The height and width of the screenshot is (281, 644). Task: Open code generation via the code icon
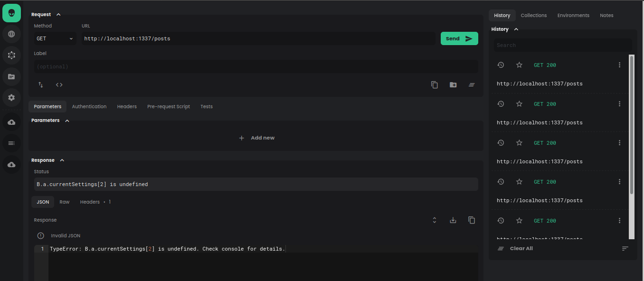pos(59,84)
